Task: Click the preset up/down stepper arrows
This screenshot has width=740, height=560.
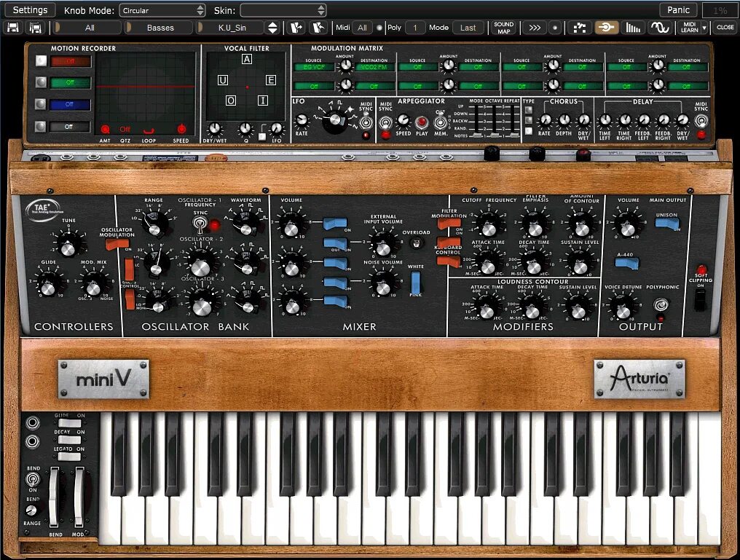Action: [273, 28]
